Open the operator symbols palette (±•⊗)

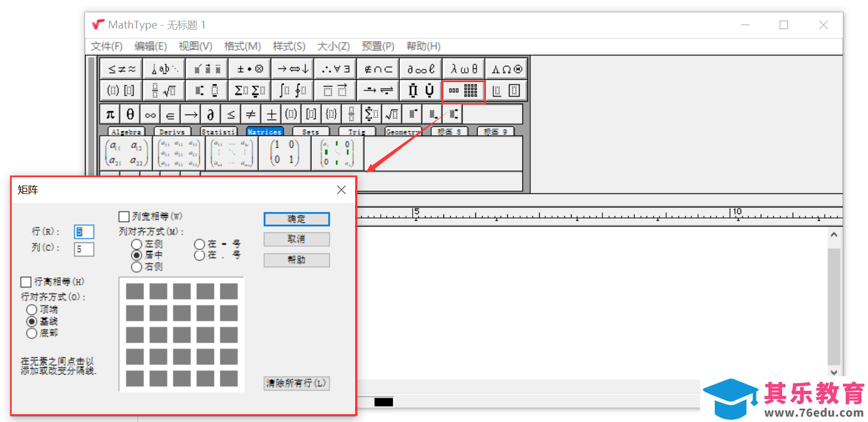(250, 69)
